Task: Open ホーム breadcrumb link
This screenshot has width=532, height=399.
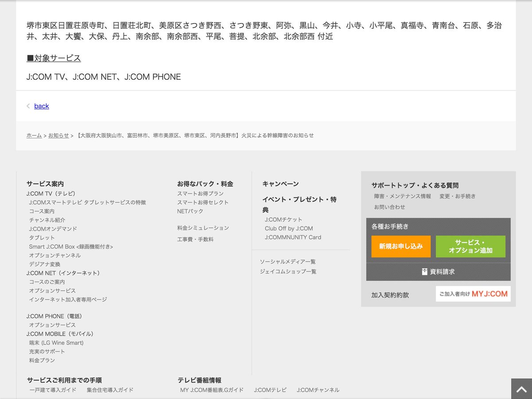Action: (34, 135)
